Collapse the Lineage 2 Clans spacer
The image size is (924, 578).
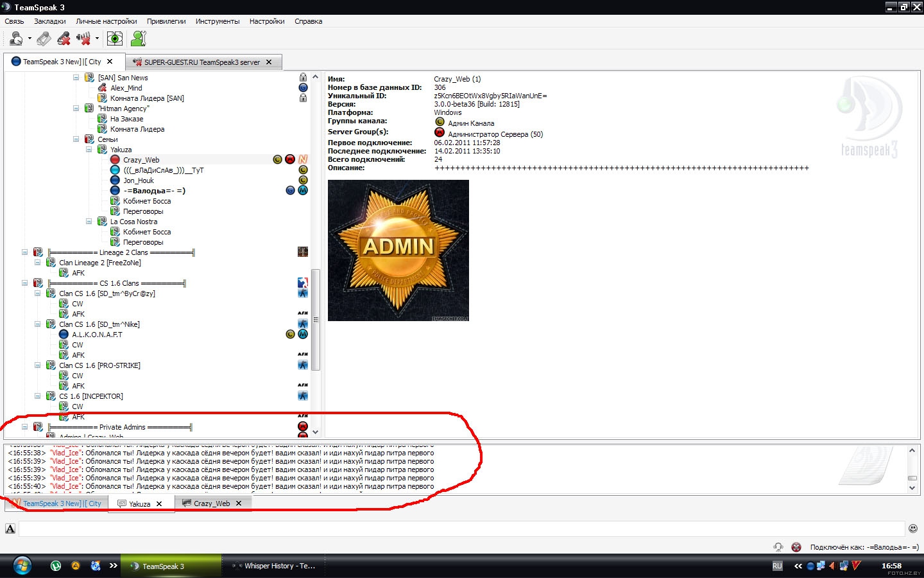coord(24,252)
